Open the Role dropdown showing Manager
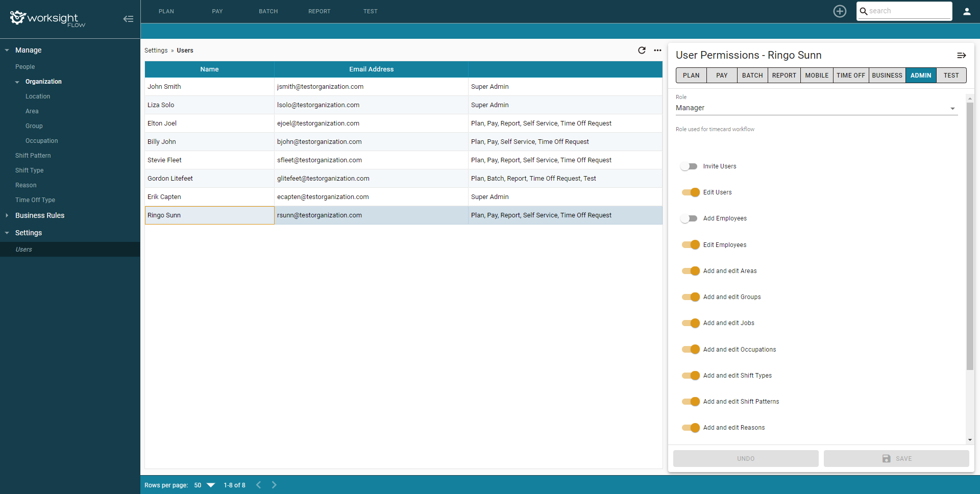Screen dimensions: 980x494 click(x=952, y=108)
